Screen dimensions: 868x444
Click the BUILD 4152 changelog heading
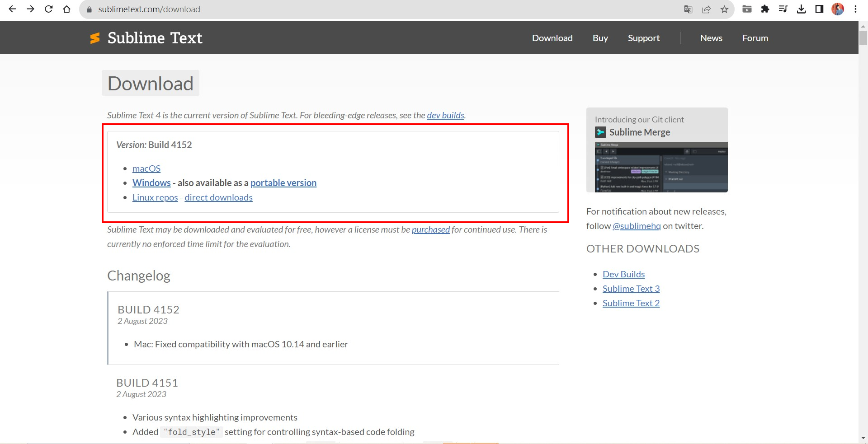(x=148, y=309)
